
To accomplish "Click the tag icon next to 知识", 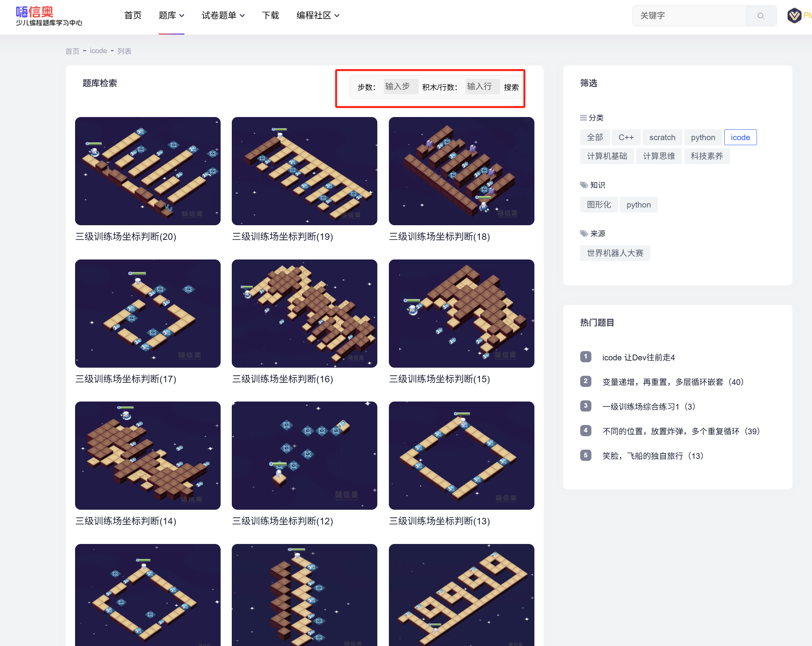I will 584,185.
